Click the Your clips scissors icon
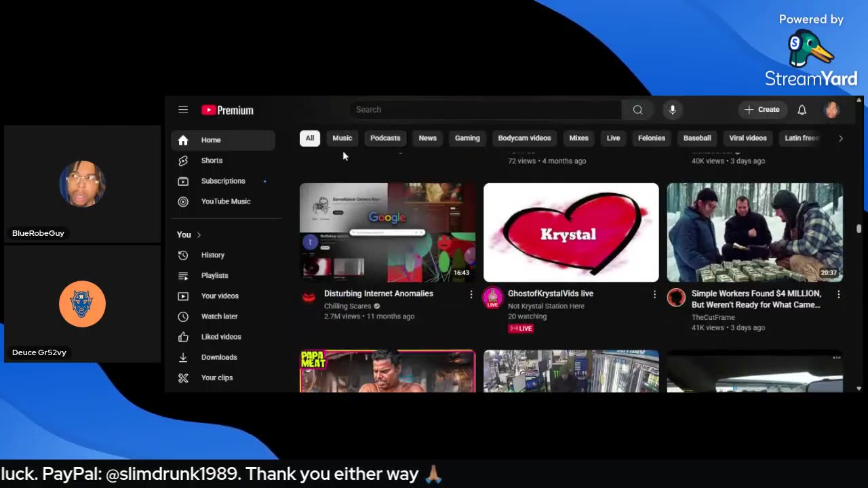The height and width of the screenshot is (488, 868). 183,378
